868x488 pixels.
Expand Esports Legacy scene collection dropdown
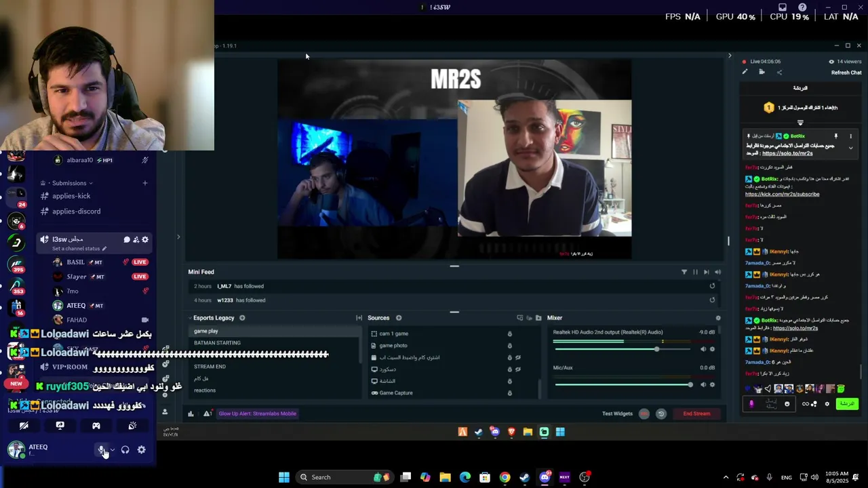coord(212,318)
